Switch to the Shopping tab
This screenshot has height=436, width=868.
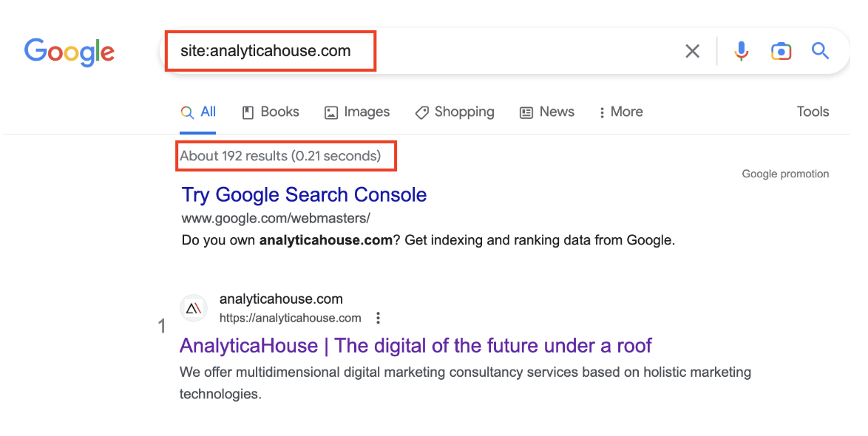[x=455, y=112]
